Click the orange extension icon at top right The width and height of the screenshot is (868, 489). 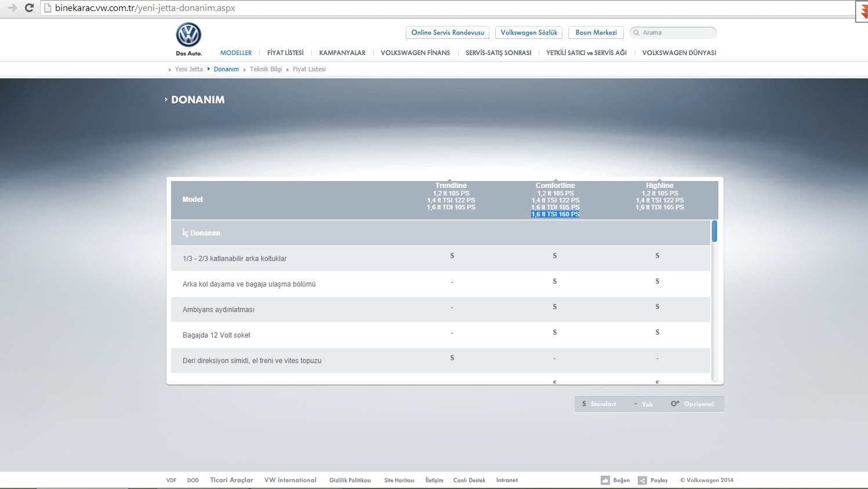point(863,10)
